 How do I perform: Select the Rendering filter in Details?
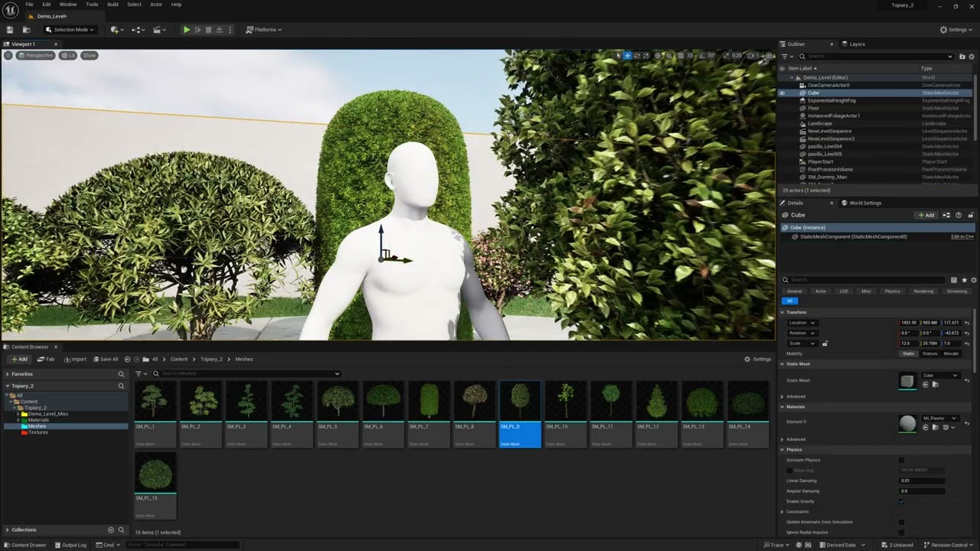click(923, 291)
